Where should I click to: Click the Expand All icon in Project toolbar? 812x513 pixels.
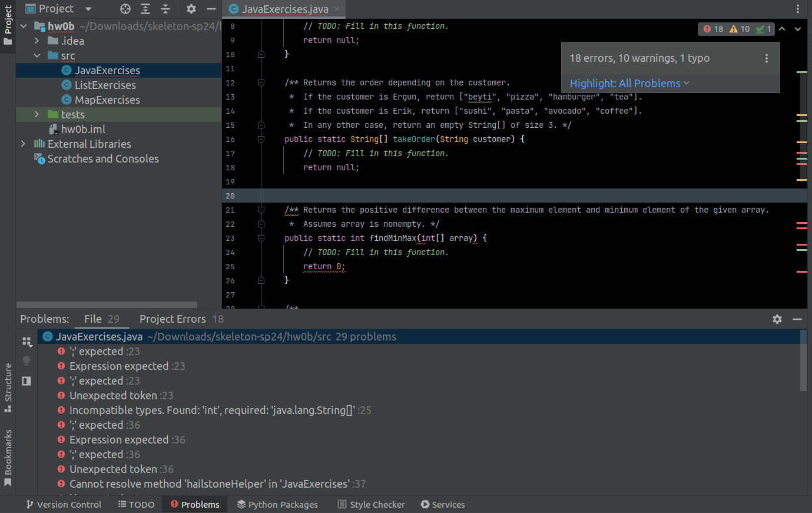pyautogui.click(x=145, y=8)
